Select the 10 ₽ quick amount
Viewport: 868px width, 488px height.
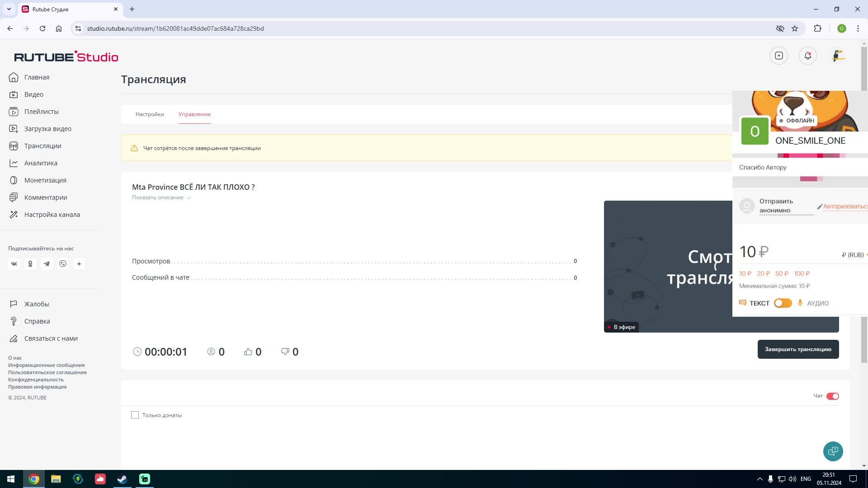(745, 273)
